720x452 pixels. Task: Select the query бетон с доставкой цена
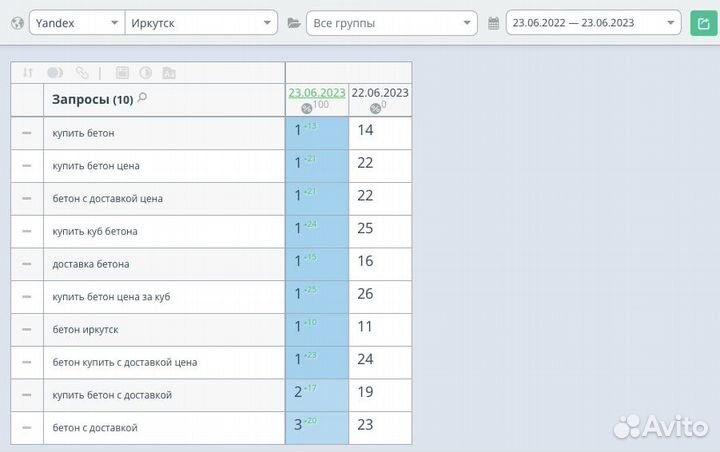[107, 198]
